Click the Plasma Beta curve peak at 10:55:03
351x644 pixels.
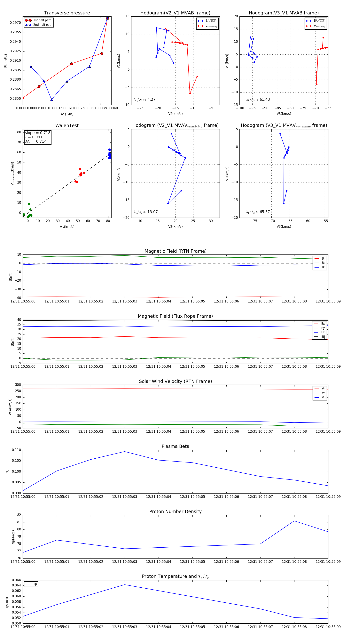[x=125, y=452]
